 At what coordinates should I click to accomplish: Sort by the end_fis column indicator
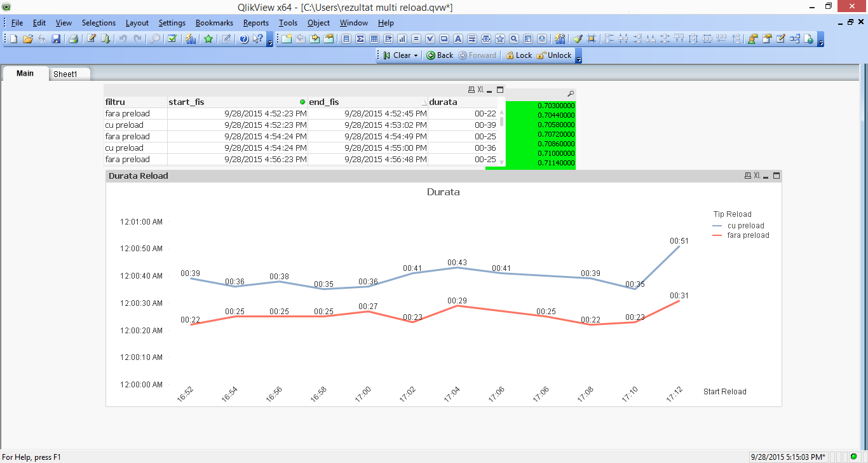tap(424, 102)
